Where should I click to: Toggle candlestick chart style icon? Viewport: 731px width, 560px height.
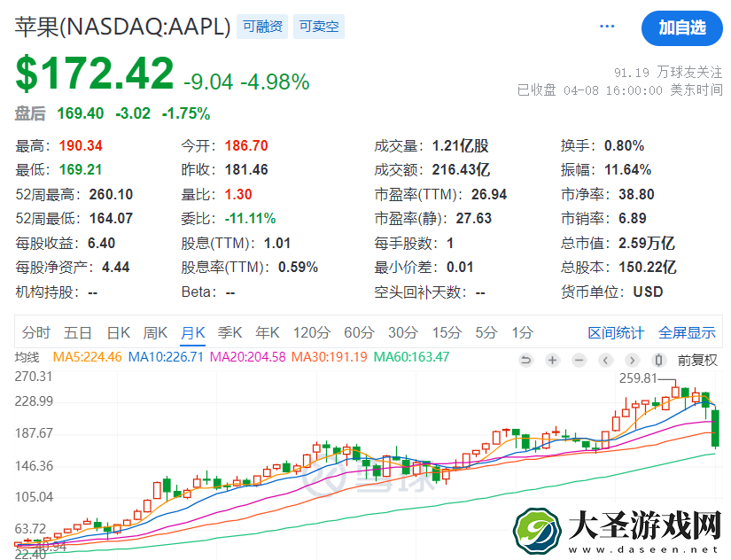pyautogui.click(x=658, y=360)
